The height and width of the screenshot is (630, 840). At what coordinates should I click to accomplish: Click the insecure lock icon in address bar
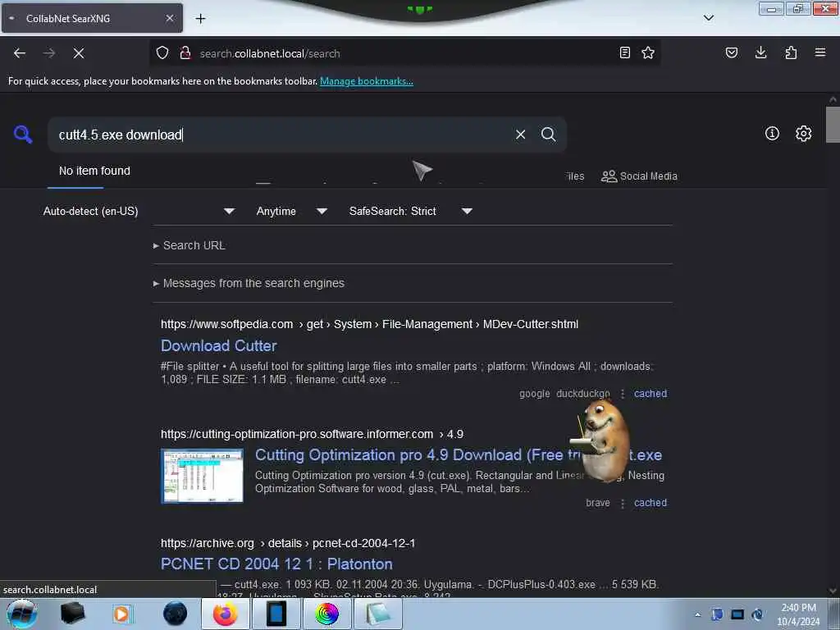click(185, 53)
